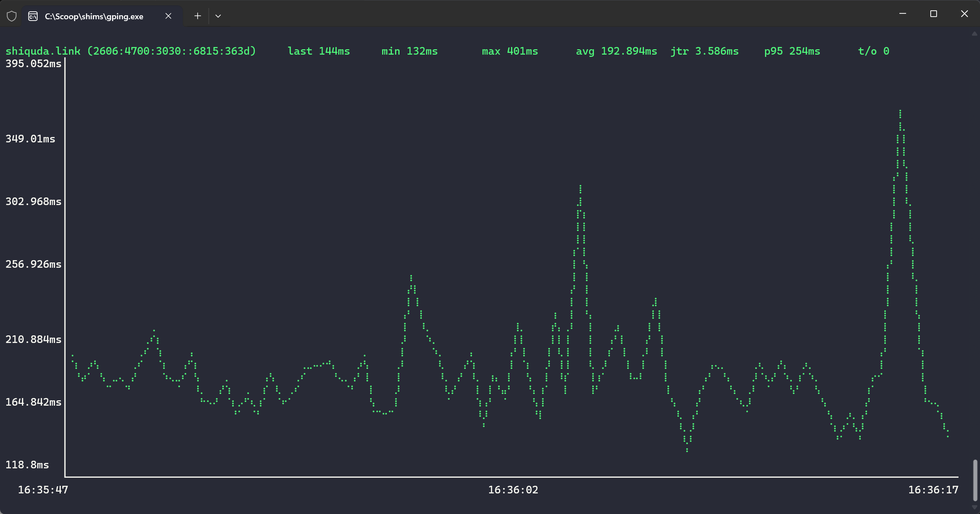Click the terminal icon on gping tab
980x514 pixels.
[x=33, y=17]
